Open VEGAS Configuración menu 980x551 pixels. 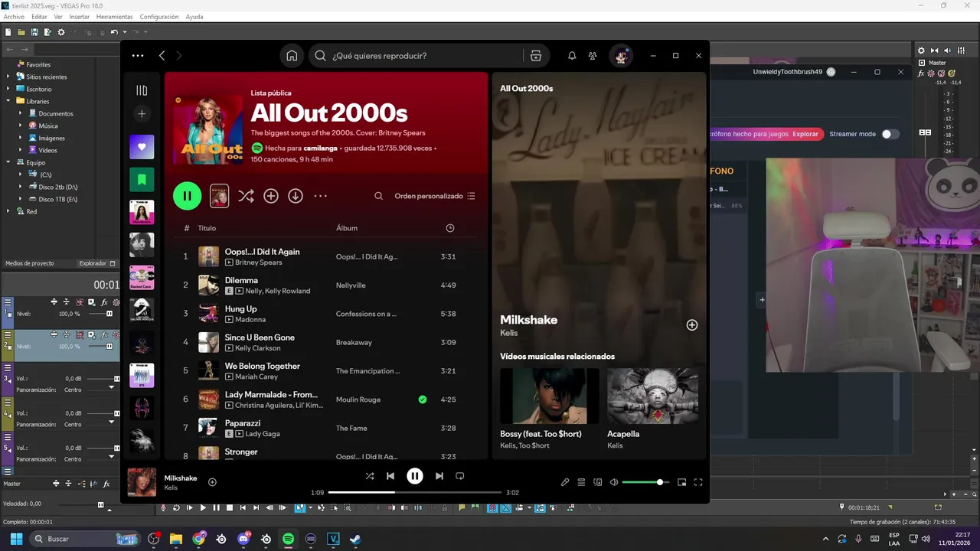point(159,17)
